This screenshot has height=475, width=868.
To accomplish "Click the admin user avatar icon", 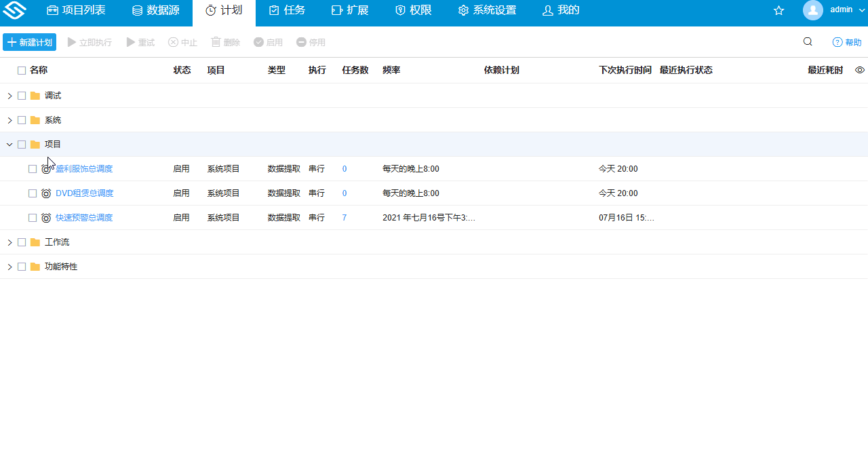I will coord(814,10).
